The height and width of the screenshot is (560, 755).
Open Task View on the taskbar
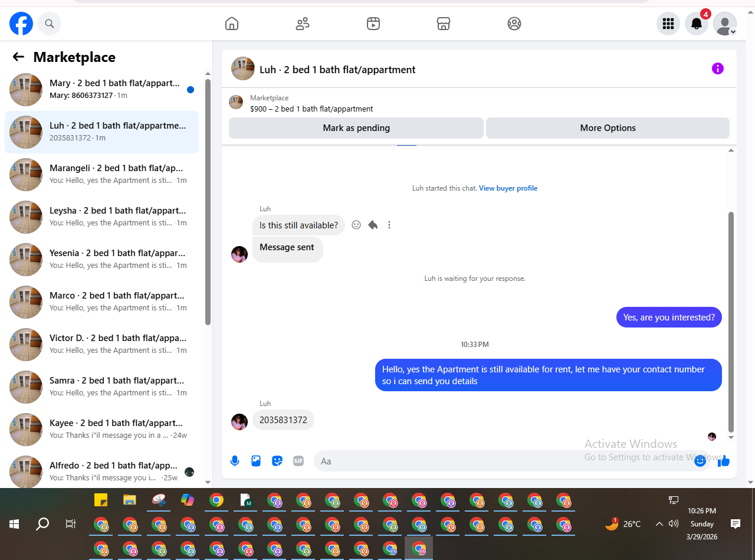(x=71, y=524)
